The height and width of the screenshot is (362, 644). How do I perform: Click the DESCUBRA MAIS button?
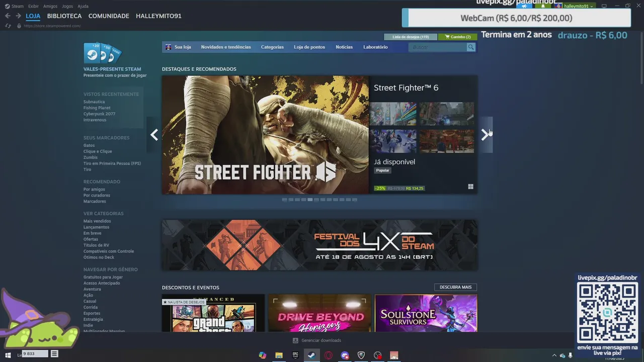tap(455, 287)
